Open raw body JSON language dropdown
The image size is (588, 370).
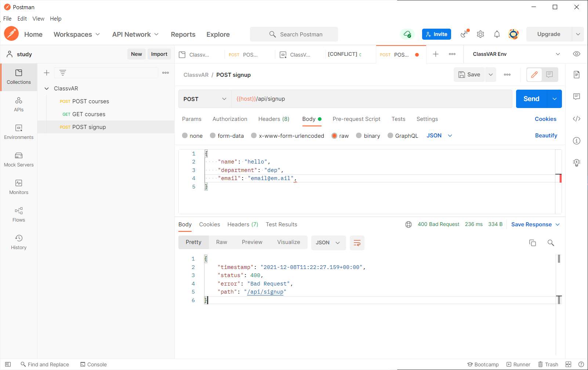click(439, 136)
